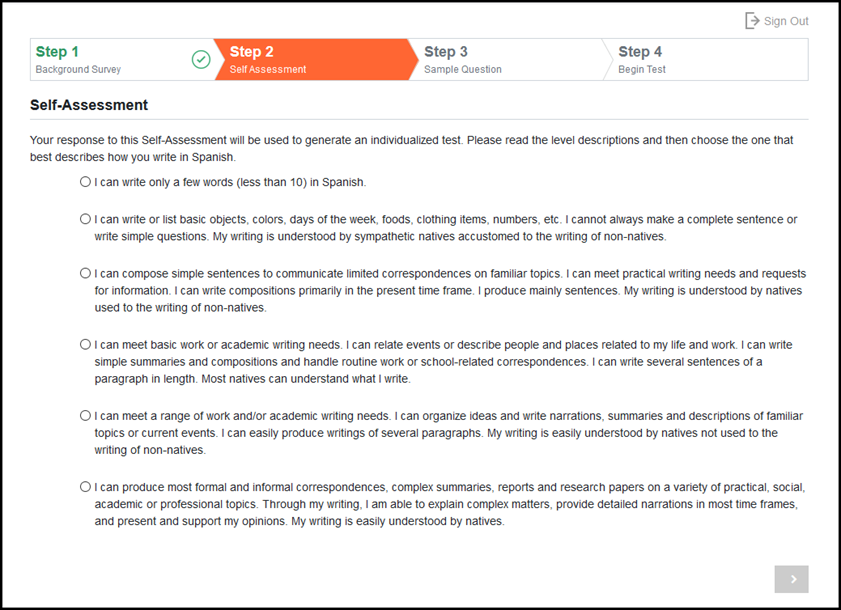The height and width of the screenshot is (610, 841).
Task: Click the Sign Out text link
Action: 786,21
